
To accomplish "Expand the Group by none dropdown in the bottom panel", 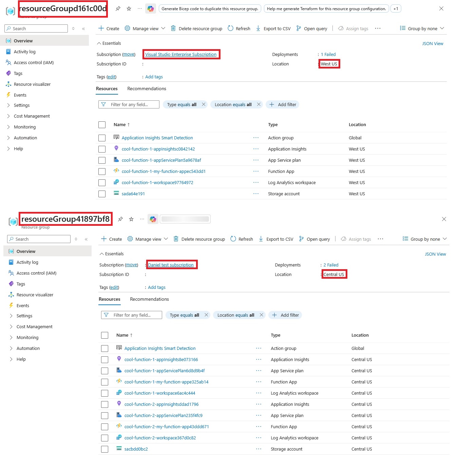I will pos(425,239).
